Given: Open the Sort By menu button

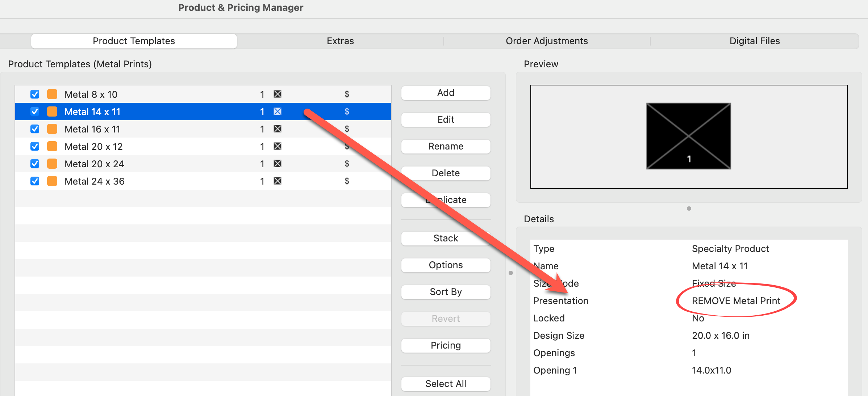Looking at the screenshot, I should [446, 292].
